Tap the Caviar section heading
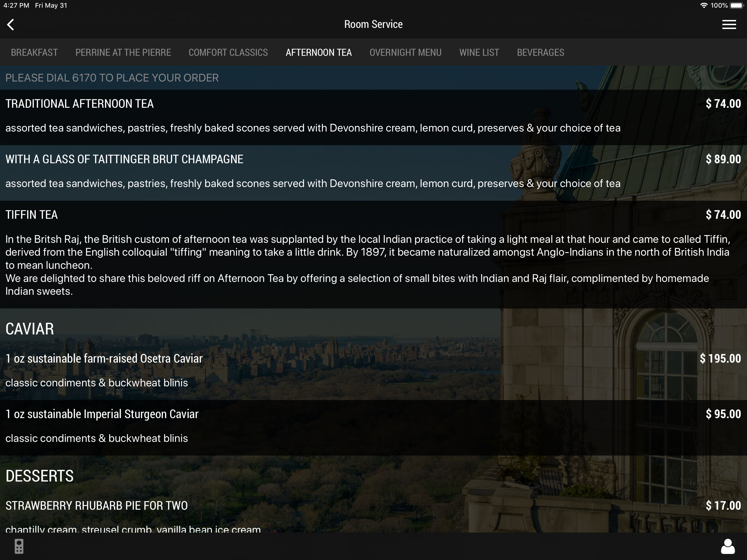 (30, 329)
